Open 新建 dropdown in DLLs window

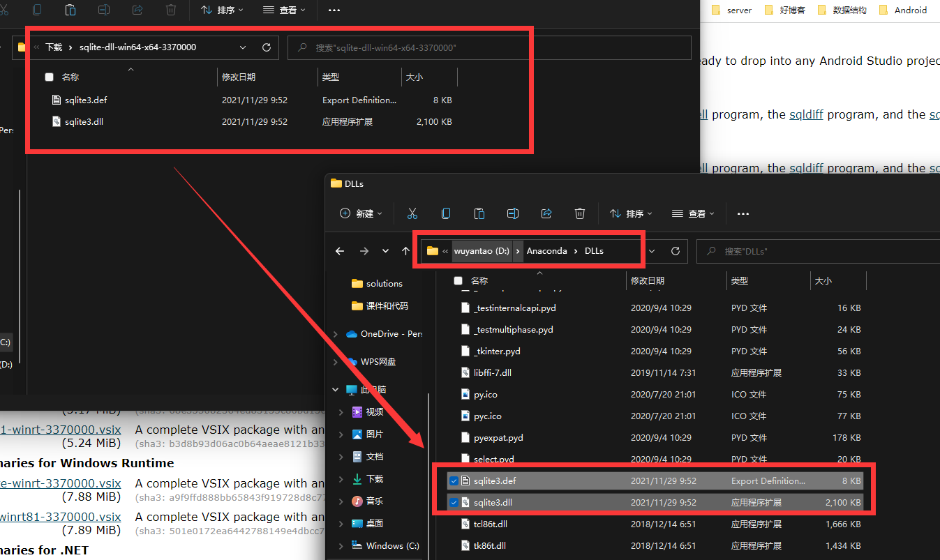click(361, 213)
